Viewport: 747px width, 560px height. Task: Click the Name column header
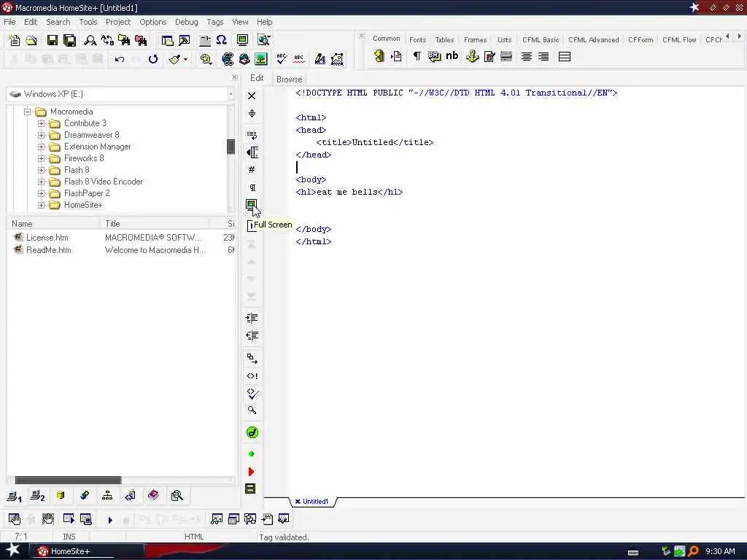coord(53,224)
